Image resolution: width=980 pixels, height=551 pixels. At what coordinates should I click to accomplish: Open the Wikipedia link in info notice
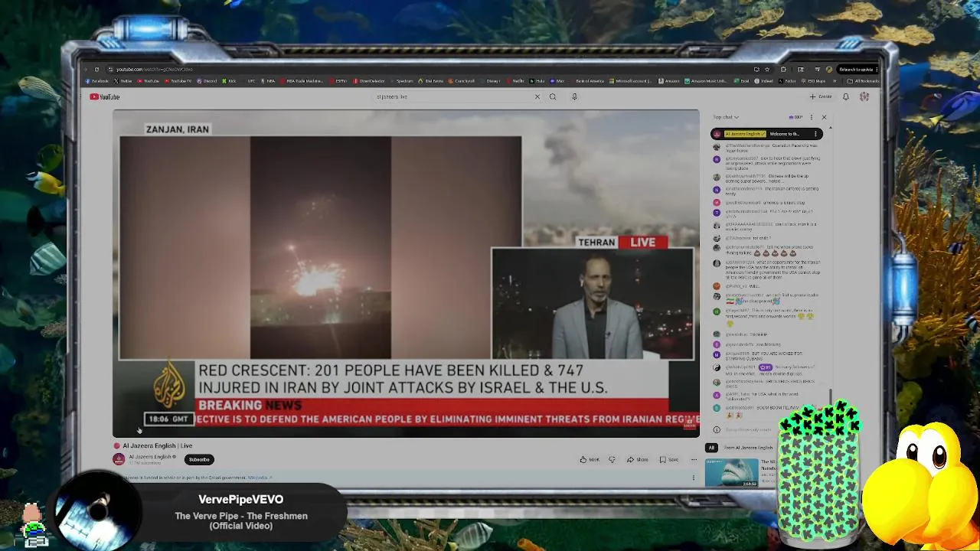[x=258, y=478]
